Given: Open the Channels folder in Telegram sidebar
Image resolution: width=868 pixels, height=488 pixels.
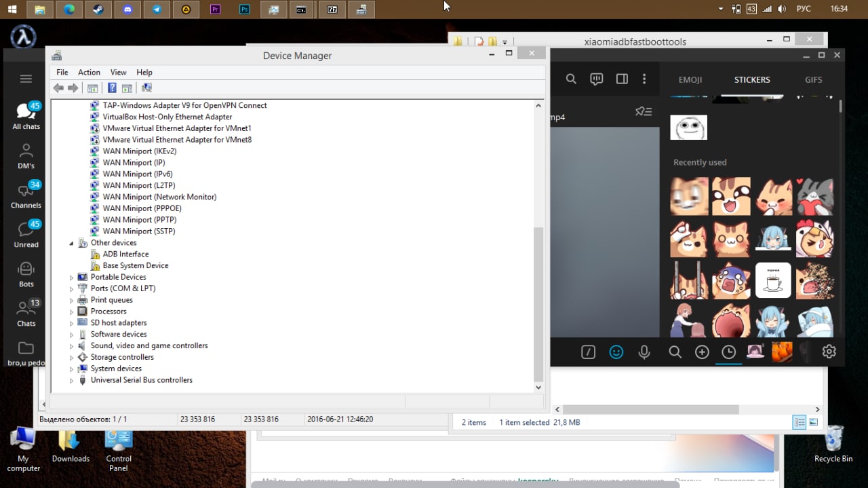Looking at the screenshot, I should (x=26, y=194).
